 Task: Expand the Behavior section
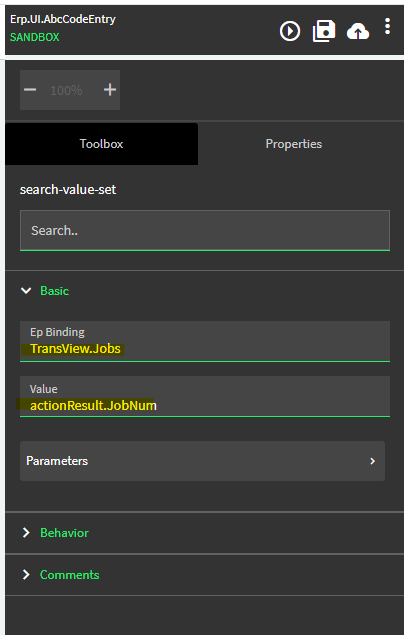pyautogui.click(x=55, y=533)
